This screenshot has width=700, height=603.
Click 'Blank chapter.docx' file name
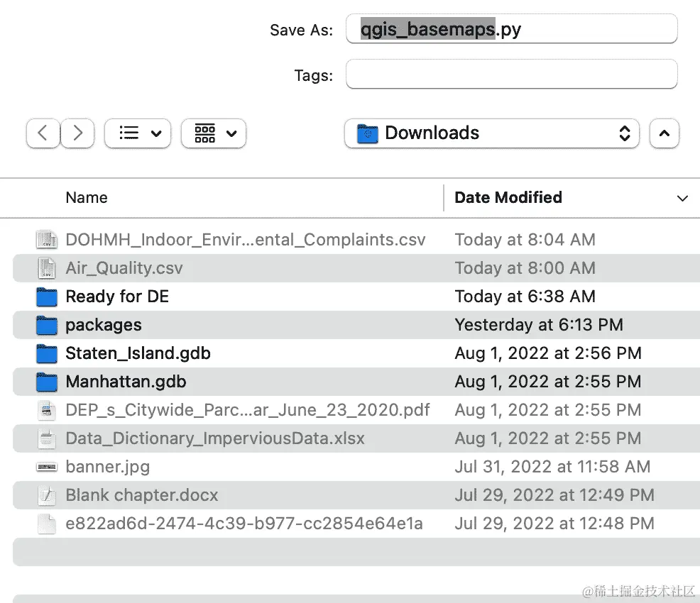click(142, 495)
